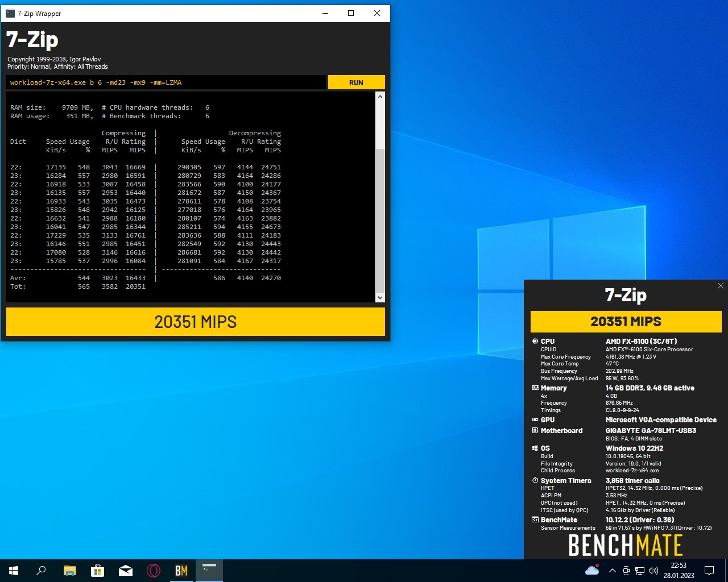Screen dimensions: 728x582
Task: Click the AMD FX-6100 (3C/6T) text
Action: tap(641, 342)
